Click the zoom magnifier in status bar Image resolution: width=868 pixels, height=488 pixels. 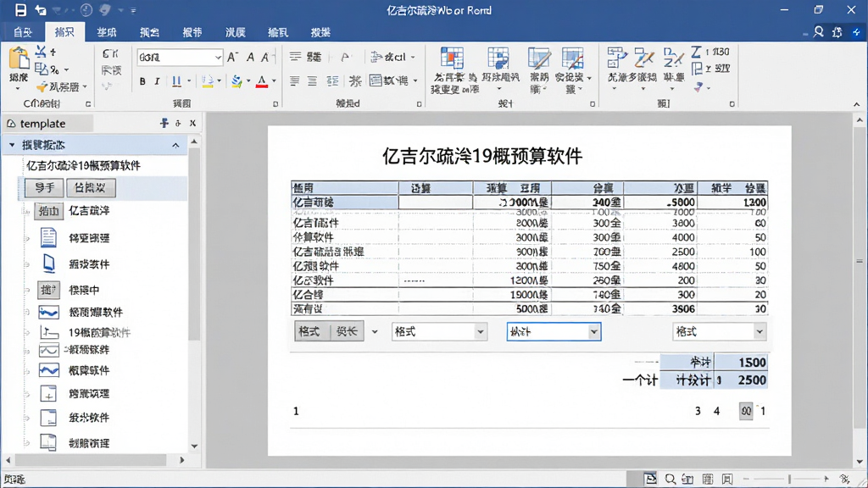(x=670, y=480)
